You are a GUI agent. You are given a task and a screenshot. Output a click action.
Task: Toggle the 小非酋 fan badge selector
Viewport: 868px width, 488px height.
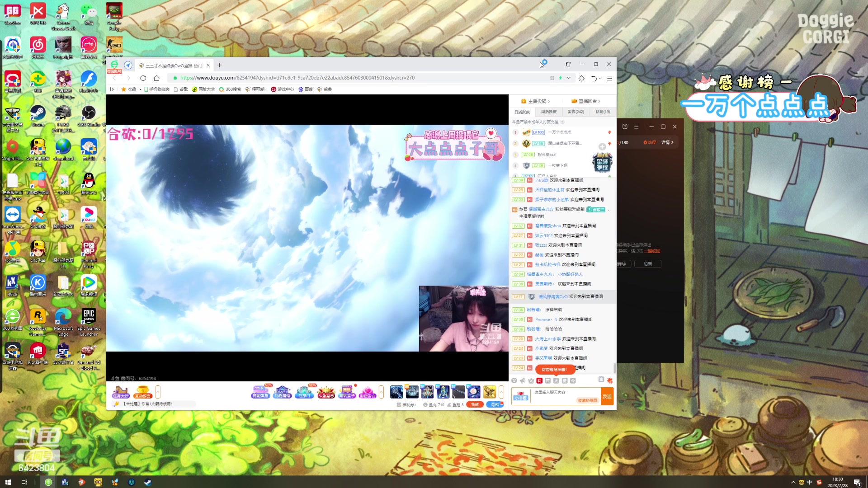[x=520, y=396]
